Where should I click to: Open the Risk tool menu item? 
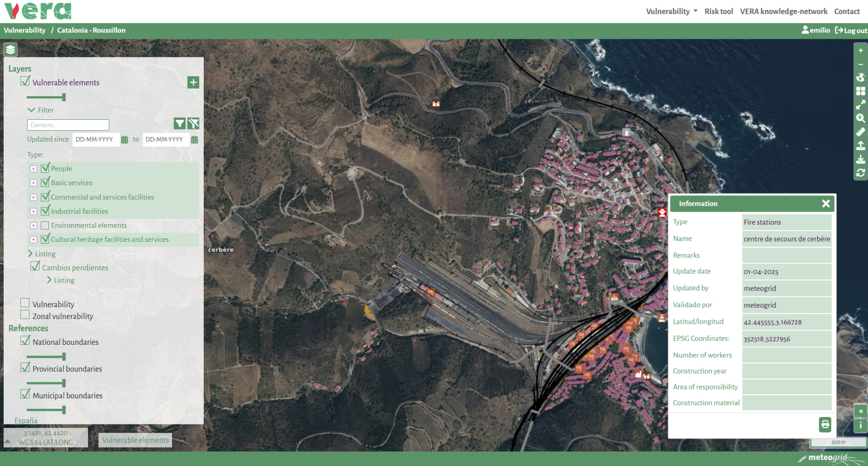click(718, 11)
